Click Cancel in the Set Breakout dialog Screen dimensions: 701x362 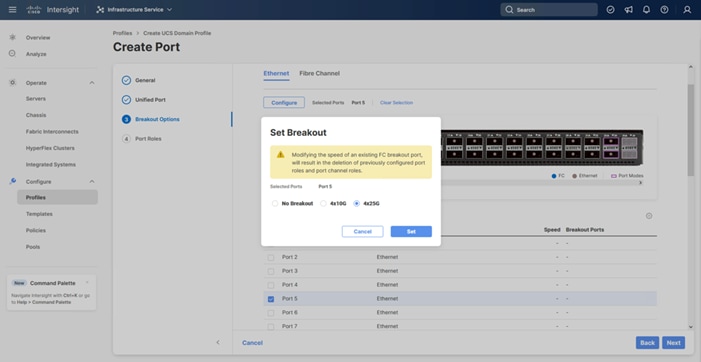click(363, 232)
